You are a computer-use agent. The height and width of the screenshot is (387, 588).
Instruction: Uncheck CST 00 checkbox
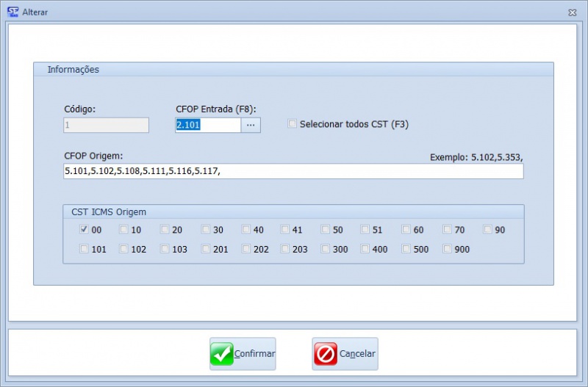pyautogui.click(x=84, y=230)
